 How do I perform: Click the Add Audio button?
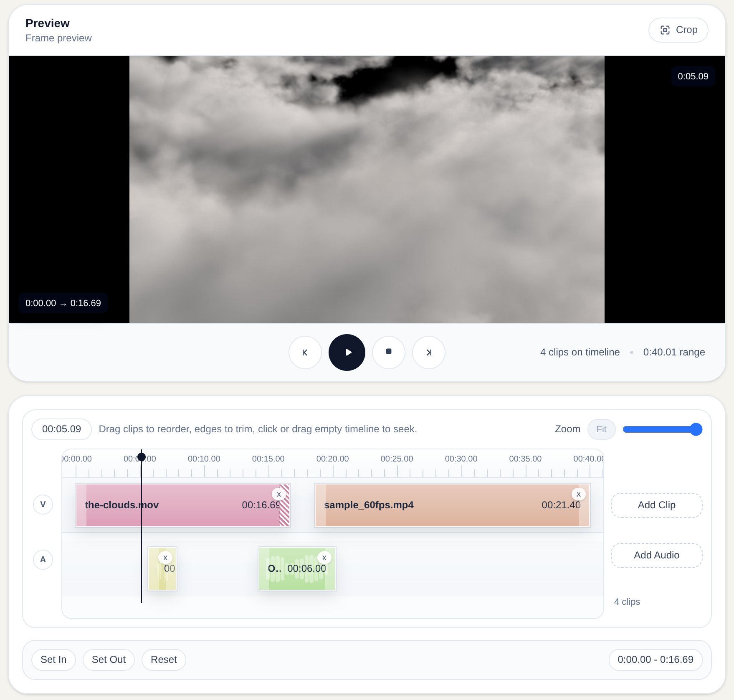click(657, 555)
